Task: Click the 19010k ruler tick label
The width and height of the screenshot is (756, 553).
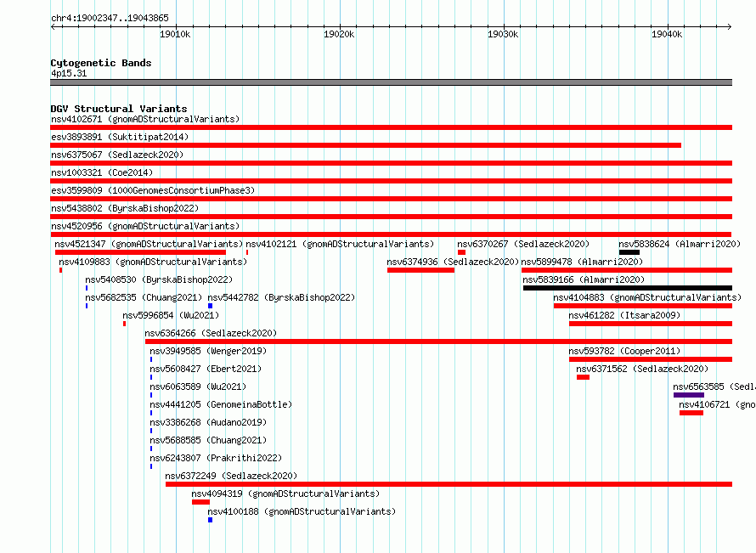Action: pos(175,34)
